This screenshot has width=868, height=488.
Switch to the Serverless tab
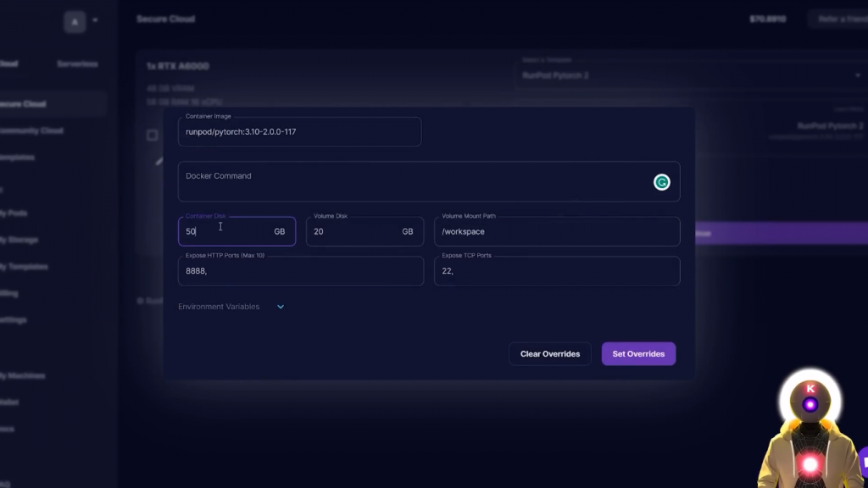77,64
